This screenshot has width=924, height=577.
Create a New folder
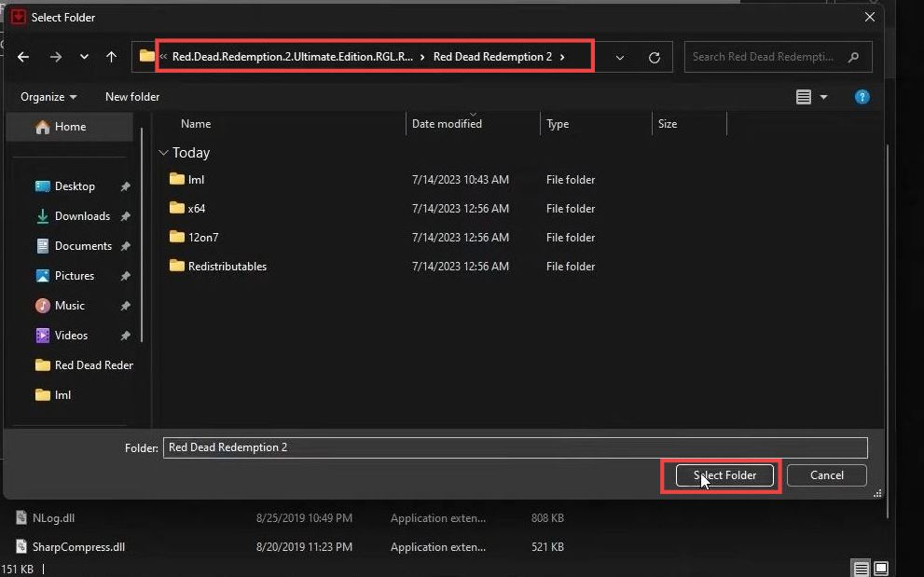[x=132, y=97]
